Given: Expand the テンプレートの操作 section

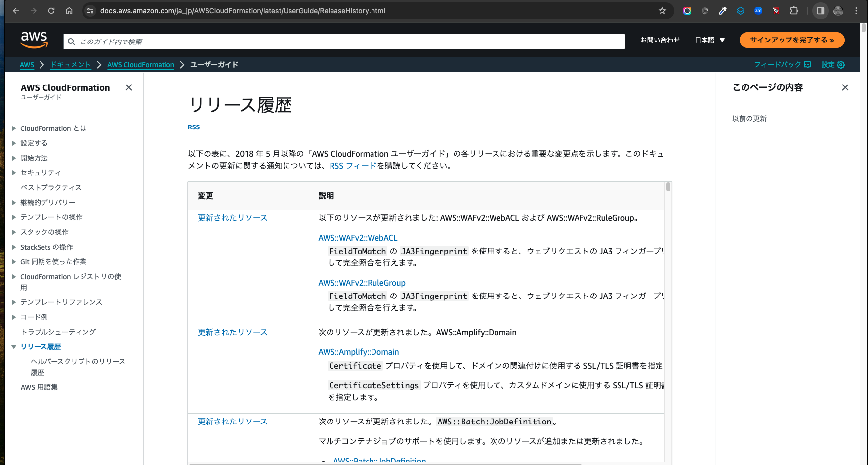Looking at the screenshot, I should point(14,217).
